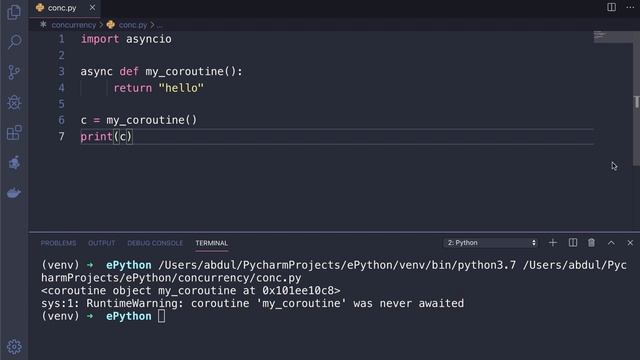The width and height of the screenshot is (640, 360).
Task: Click line number 3 in the gutter
Action: [61, 71]
